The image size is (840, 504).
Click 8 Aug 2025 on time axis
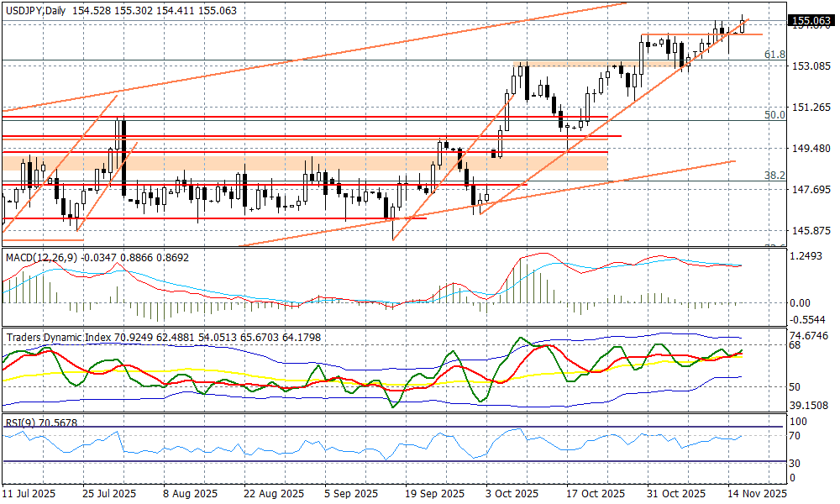point(189,494)
